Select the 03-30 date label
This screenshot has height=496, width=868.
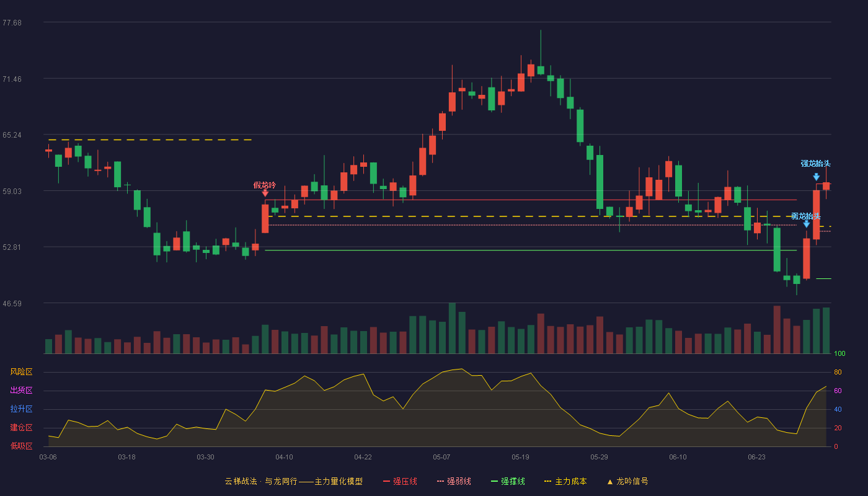[x=205, y=457]
